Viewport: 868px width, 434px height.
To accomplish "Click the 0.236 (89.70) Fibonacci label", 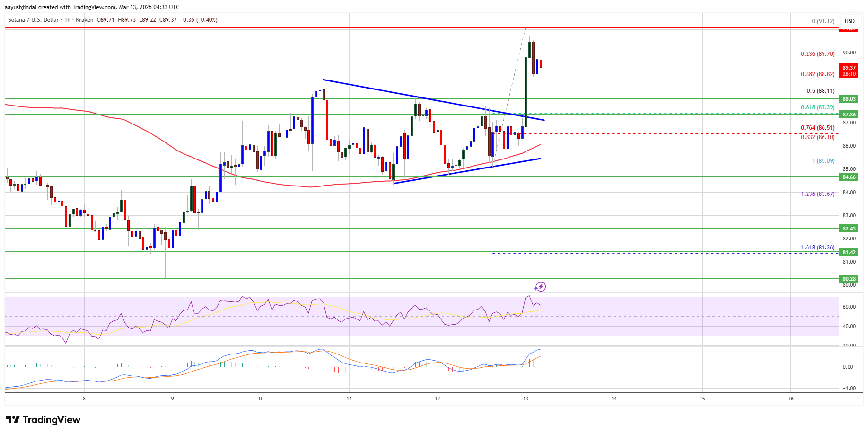I will 817,54.
